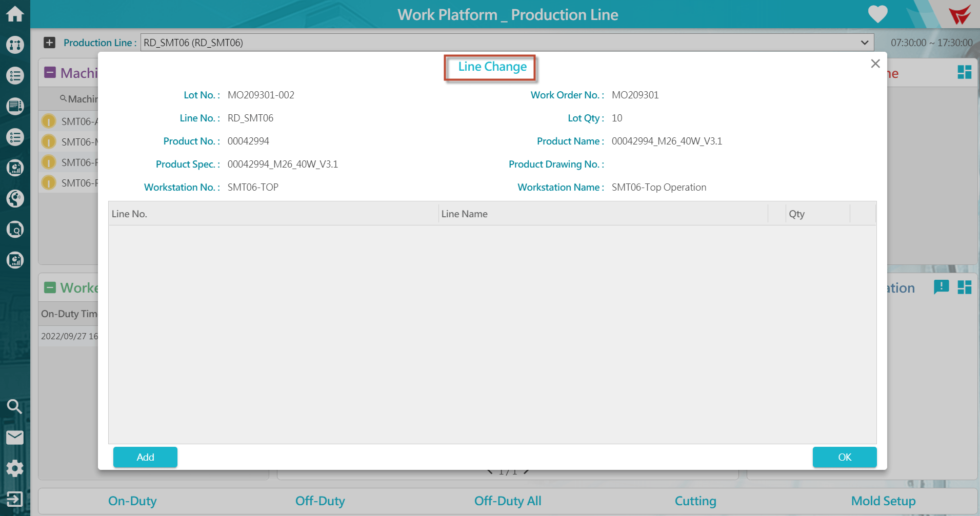Click the upper dashboard layout grid icon

(x=964, y=72)
